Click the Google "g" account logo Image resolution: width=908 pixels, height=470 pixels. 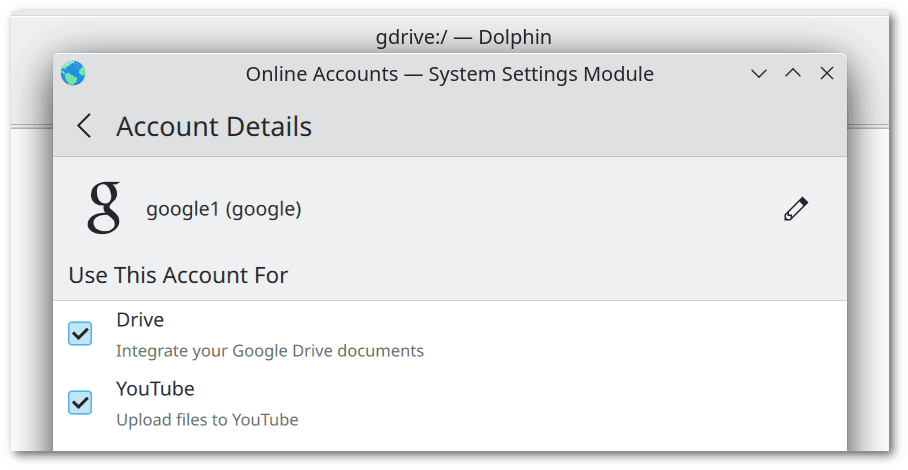pyautogui.click(x=103, y=208)
